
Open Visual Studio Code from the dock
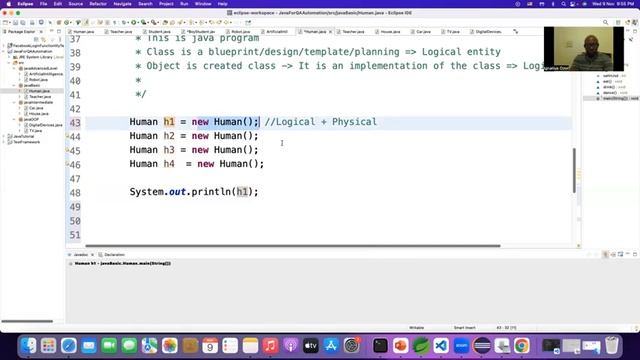click(441, 346)
